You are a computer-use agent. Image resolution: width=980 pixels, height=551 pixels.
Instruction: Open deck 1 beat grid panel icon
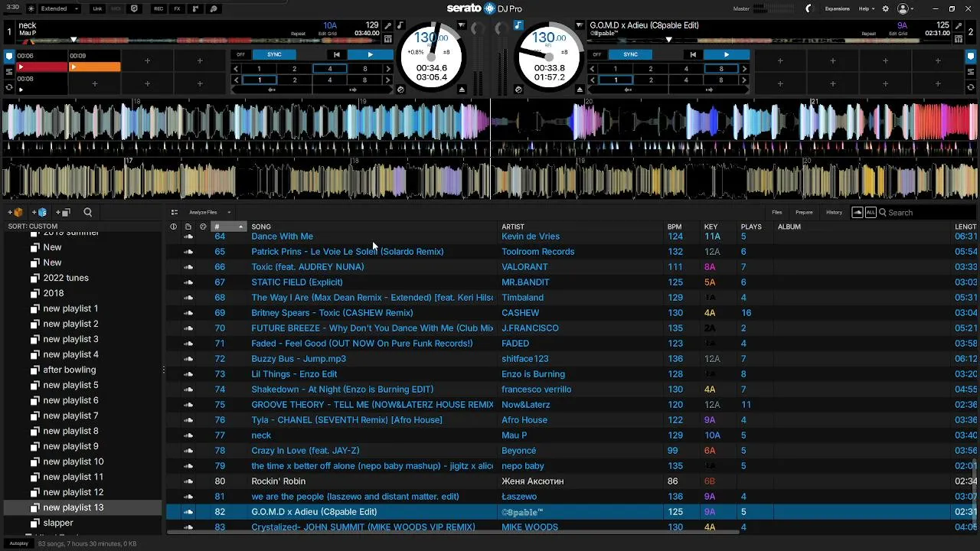click(x=388, y=38)
